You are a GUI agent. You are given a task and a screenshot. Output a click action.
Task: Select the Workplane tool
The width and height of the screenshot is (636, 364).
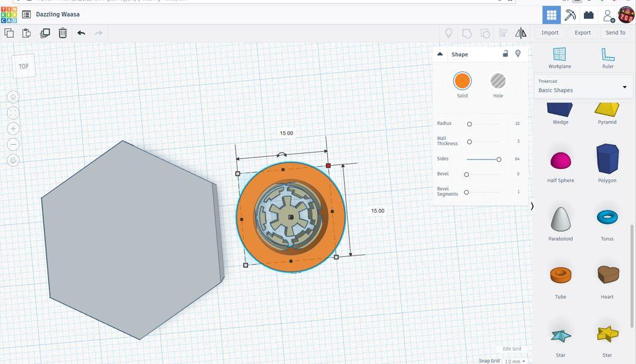[x=559, y=58]
